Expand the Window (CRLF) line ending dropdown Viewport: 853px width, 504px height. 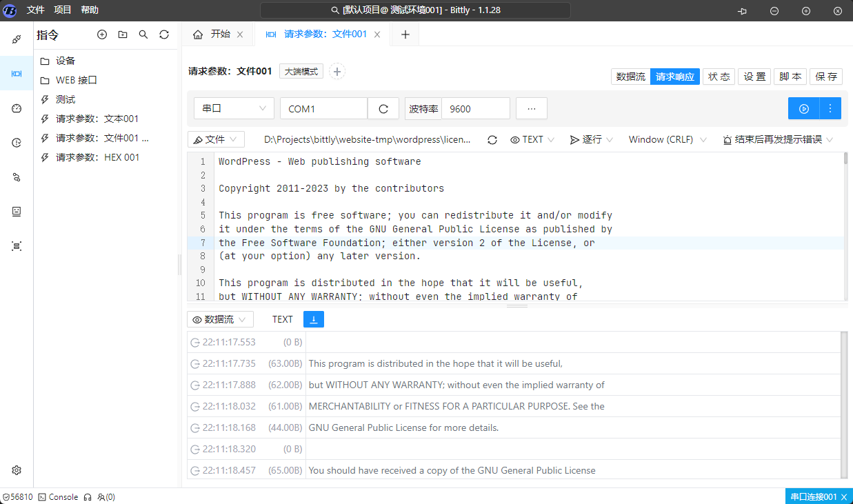coord(667,140)
